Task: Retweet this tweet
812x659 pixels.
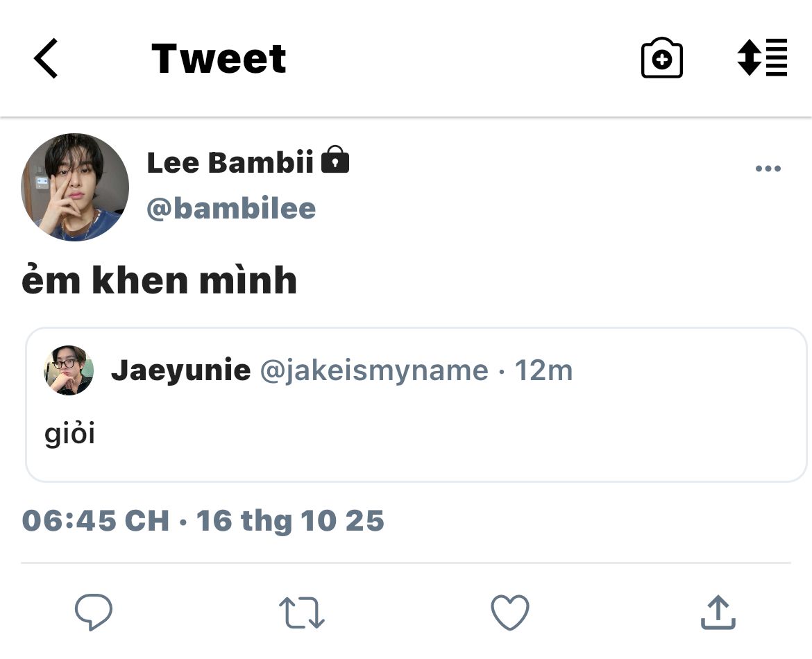Action: pyautogui.click(x=301, y=613)
